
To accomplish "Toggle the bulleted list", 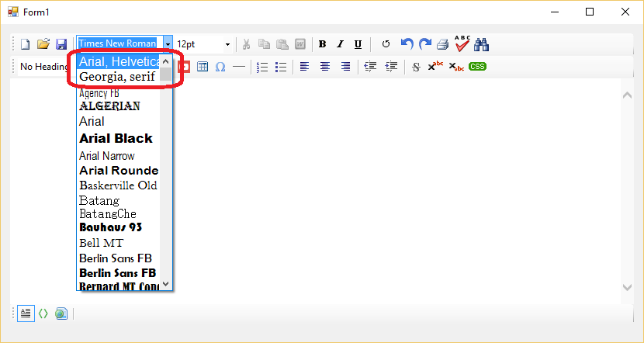I will [281, 67].
